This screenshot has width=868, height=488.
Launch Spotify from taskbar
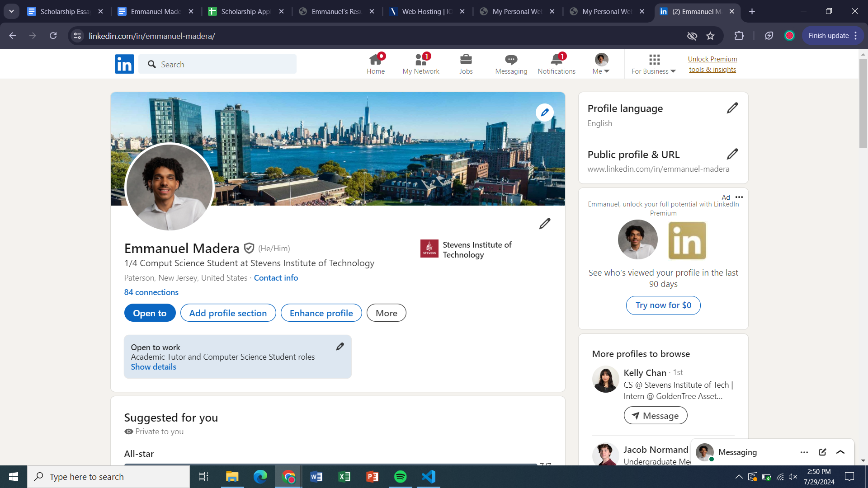coord(400,477)
